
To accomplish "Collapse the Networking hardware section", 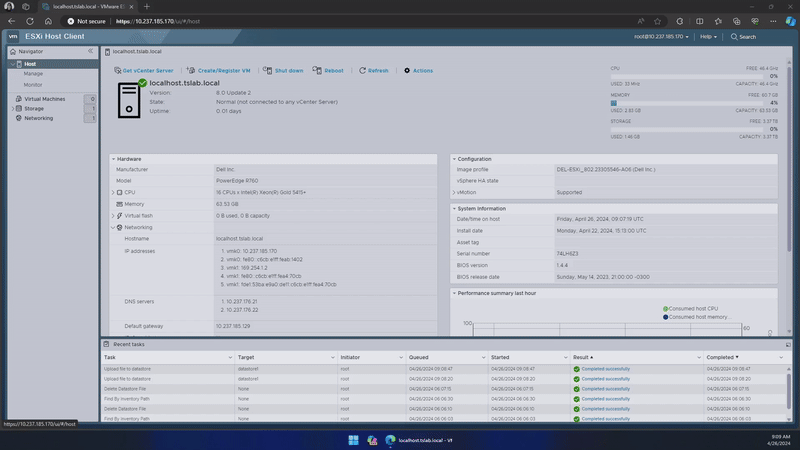I will (113, 227).
